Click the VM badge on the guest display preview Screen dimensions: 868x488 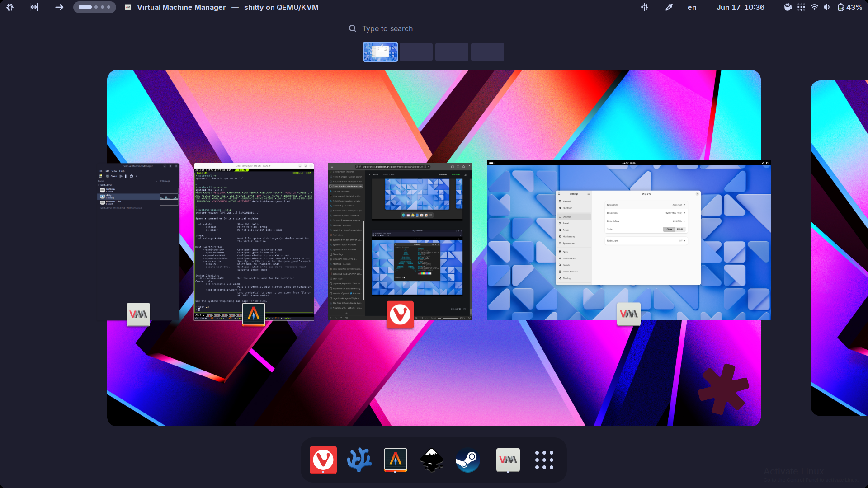pos(629,314)
